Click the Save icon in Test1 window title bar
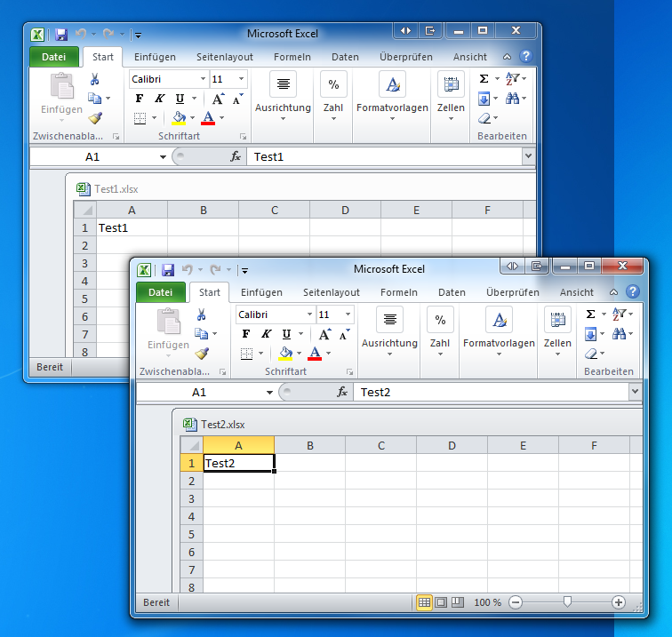The width and height of the screenshot is (672, 637). (x=61, y=35)
